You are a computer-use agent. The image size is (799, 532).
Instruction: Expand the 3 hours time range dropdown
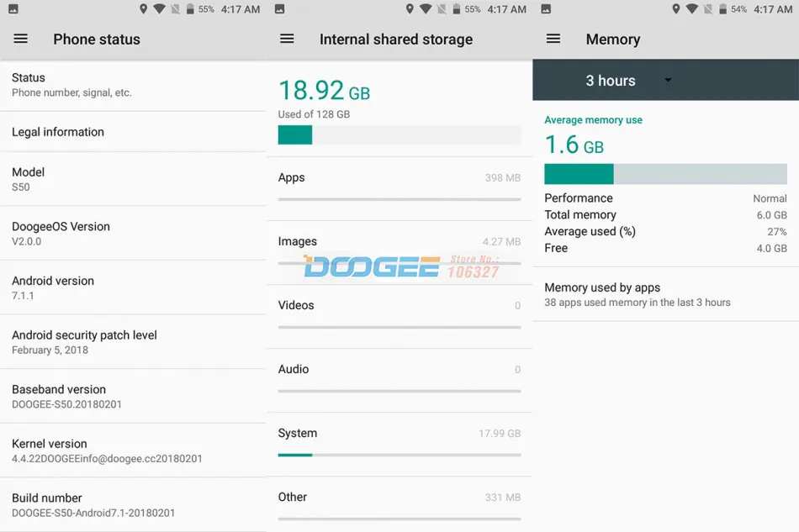click(x=627, y=81)
